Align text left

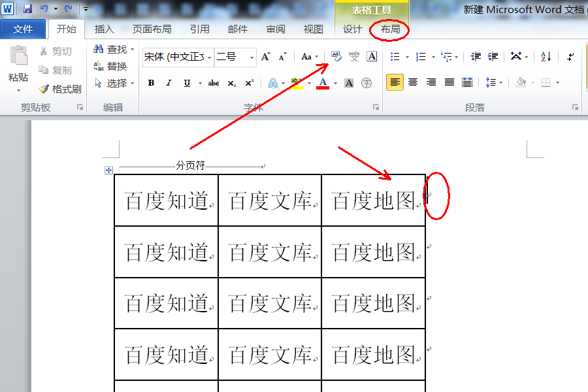tap(395, 82)
